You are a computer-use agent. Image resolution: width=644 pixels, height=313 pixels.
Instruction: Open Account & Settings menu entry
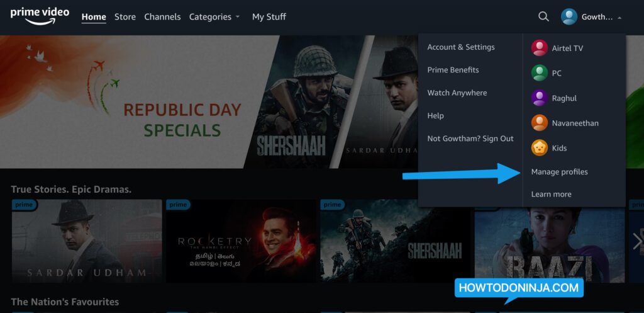pos(461,47)
